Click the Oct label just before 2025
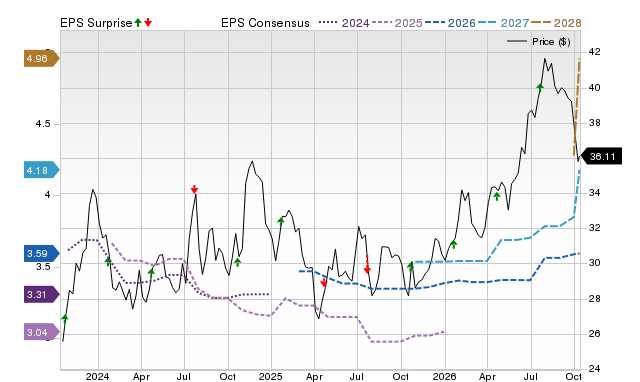Viewport: 640px width, 382px height. 228,376
